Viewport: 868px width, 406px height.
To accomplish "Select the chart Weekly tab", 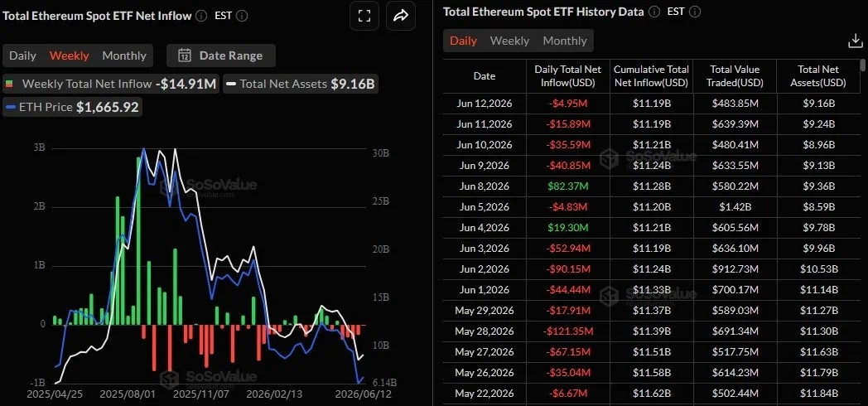I will pyautogui.click(x=70, y=56).
